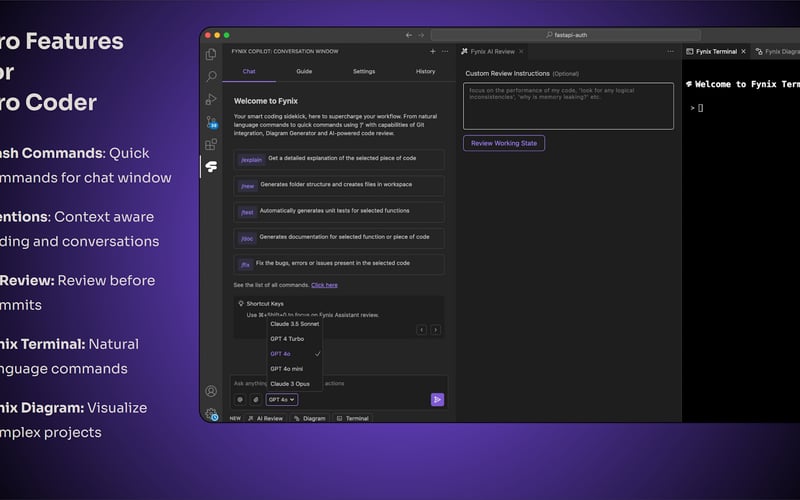The width and height of the screenshot is (800, 500).
Task: Click the /test command card
Action: coord(339,212)
